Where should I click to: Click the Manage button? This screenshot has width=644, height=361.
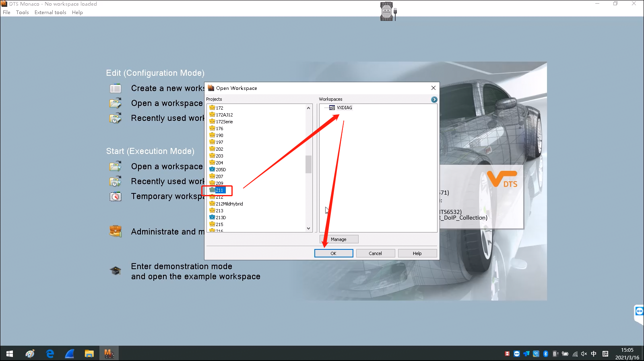pyautogui.click(x=339, y=239)
